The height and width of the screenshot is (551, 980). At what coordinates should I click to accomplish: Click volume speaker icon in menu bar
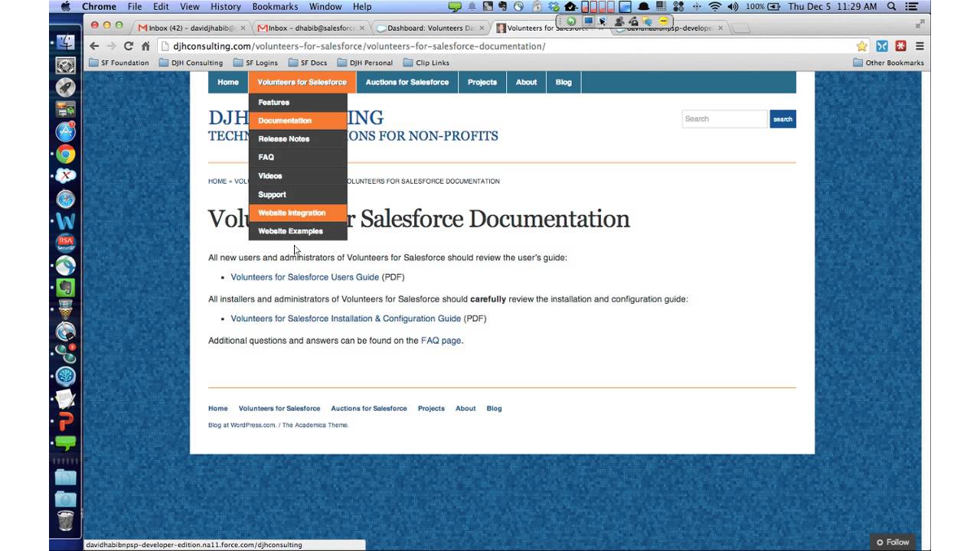pos(733,6)
